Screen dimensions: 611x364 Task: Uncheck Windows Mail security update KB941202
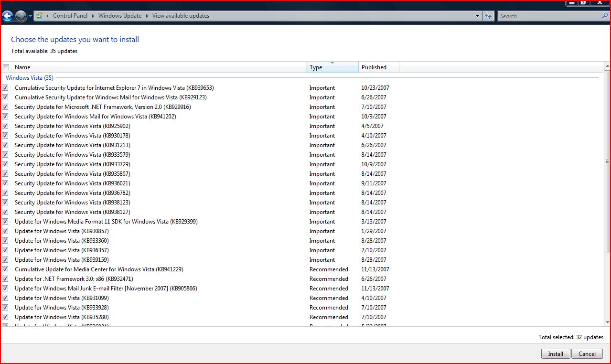[x=5, y=117]
